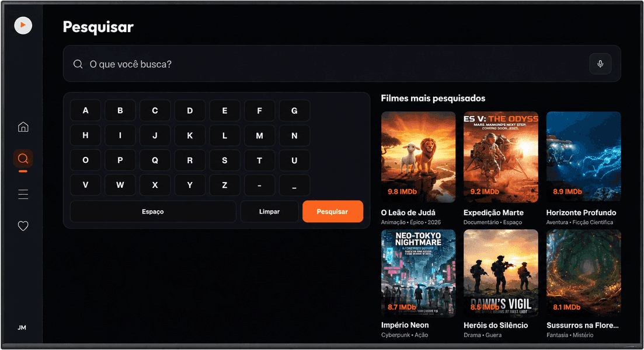Open favorites heart icon in sidebar

click(x=23, y=226)
